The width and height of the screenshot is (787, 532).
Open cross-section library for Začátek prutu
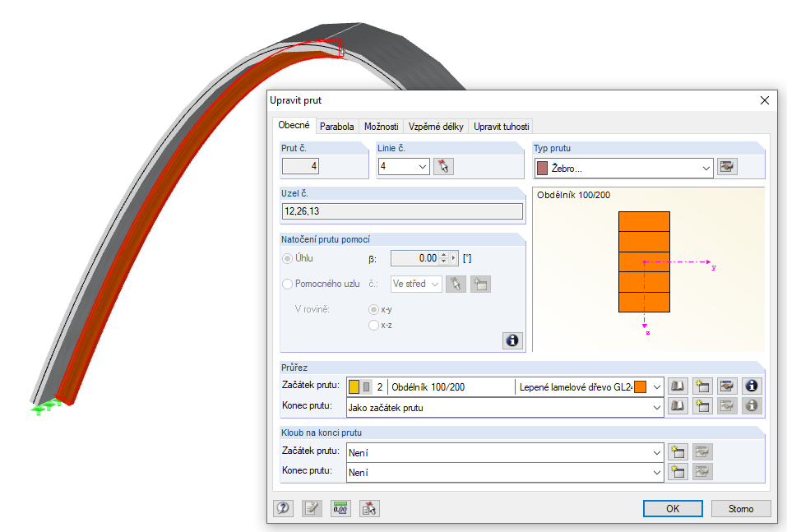[x=678, y=386]
